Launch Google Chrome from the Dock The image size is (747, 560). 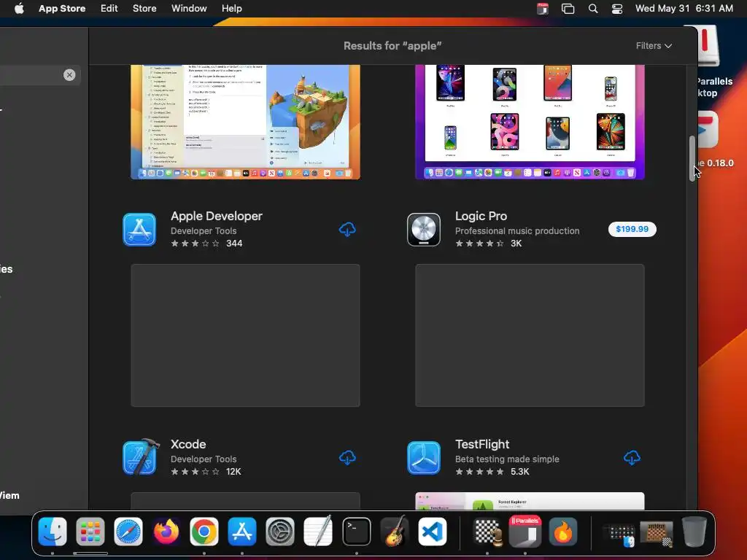pyautogui.click(x=204, y=532)
